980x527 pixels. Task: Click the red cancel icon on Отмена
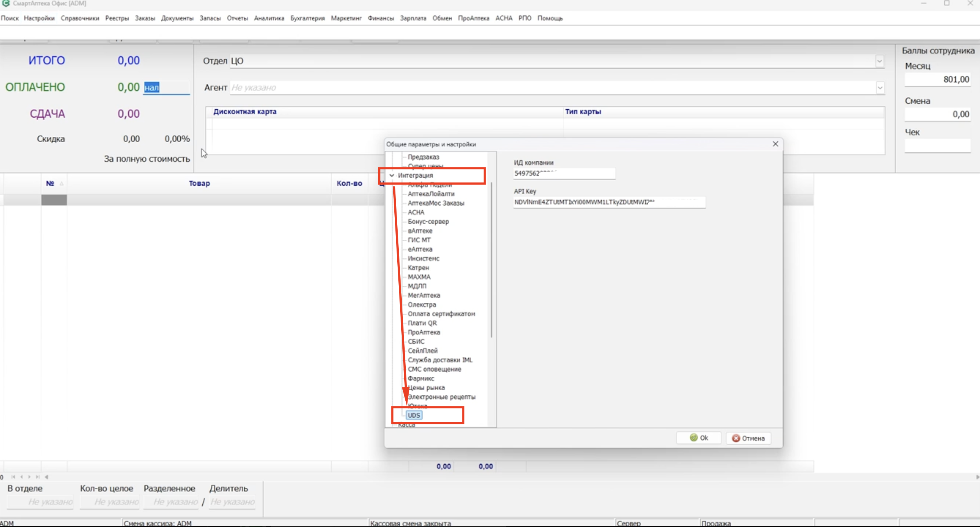(736, 438)
